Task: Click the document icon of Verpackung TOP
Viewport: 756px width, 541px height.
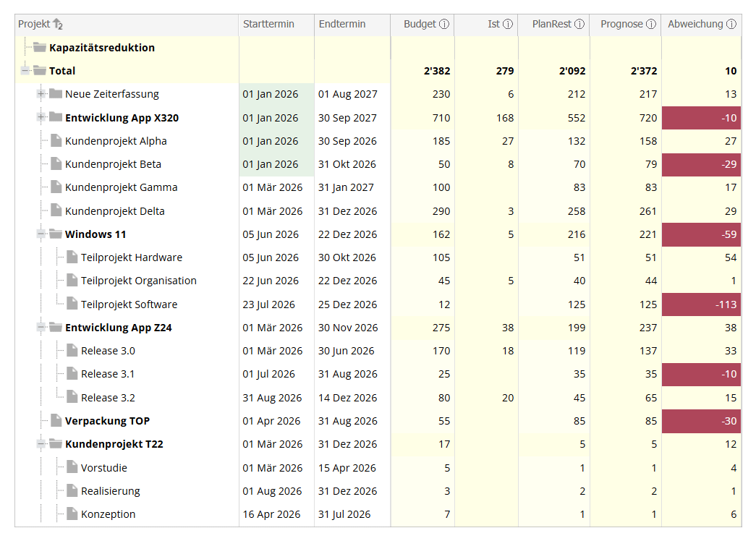Action: (56, 421)
